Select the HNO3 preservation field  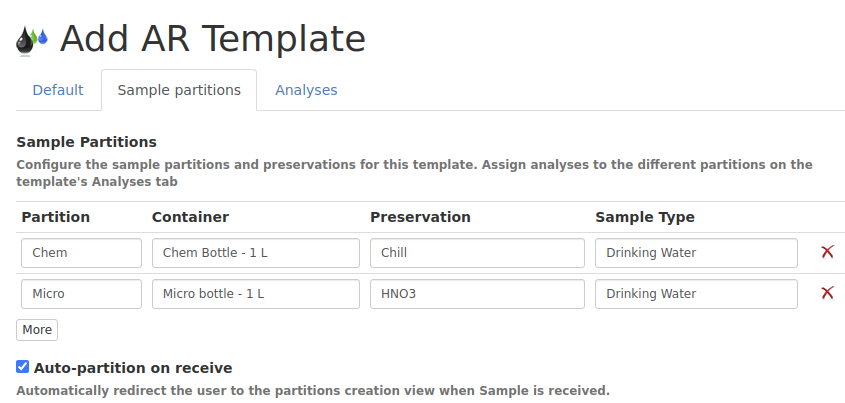(x=477, y=294)
